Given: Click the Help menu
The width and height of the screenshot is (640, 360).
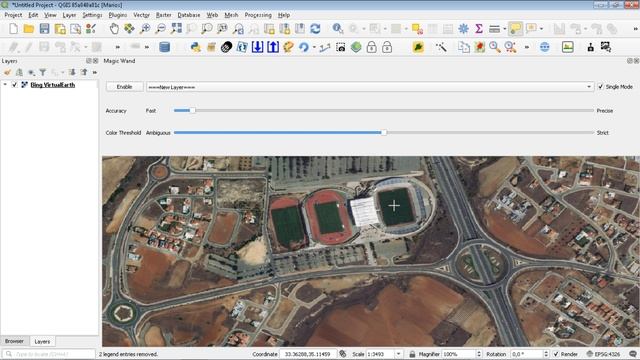Looking at the screenshot, I should 284,15.
